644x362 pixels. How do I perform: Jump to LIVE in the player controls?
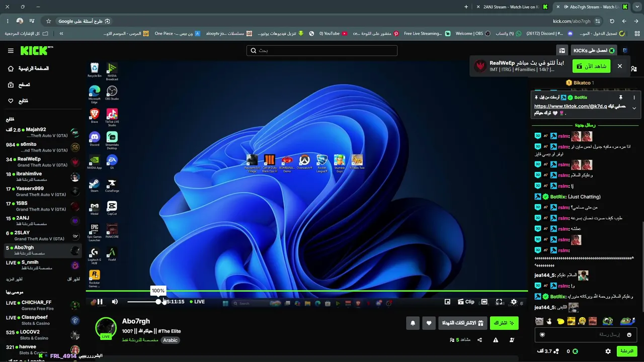tap(197, 302)
